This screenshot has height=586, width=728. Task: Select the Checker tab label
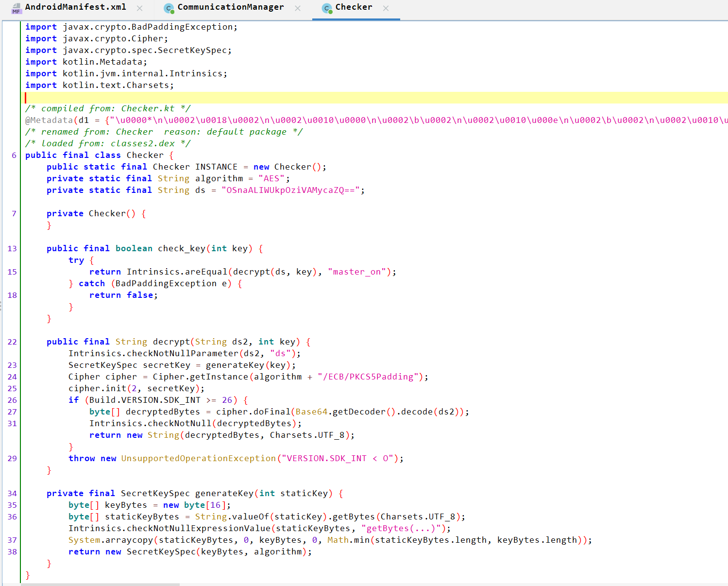pos(354,7)
